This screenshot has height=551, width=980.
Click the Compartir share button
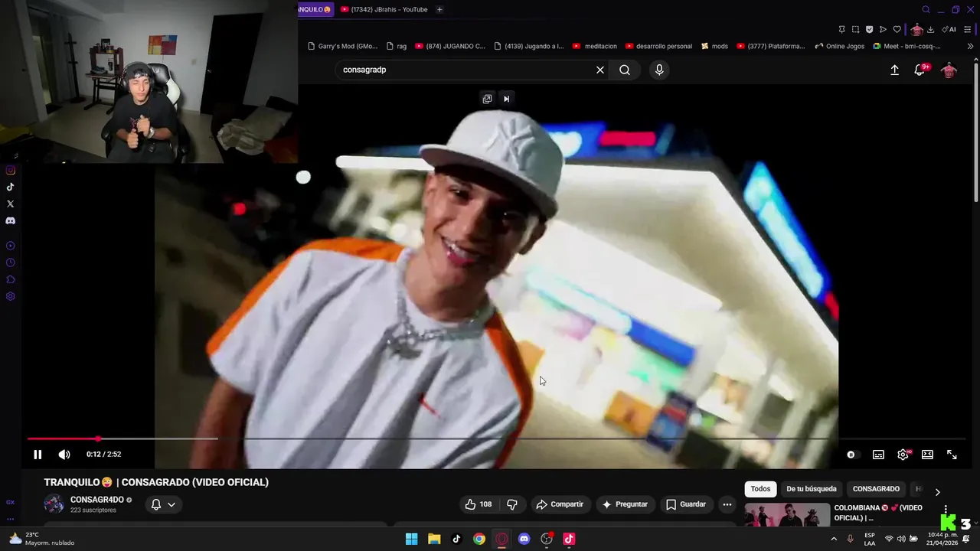click(560, 504)
